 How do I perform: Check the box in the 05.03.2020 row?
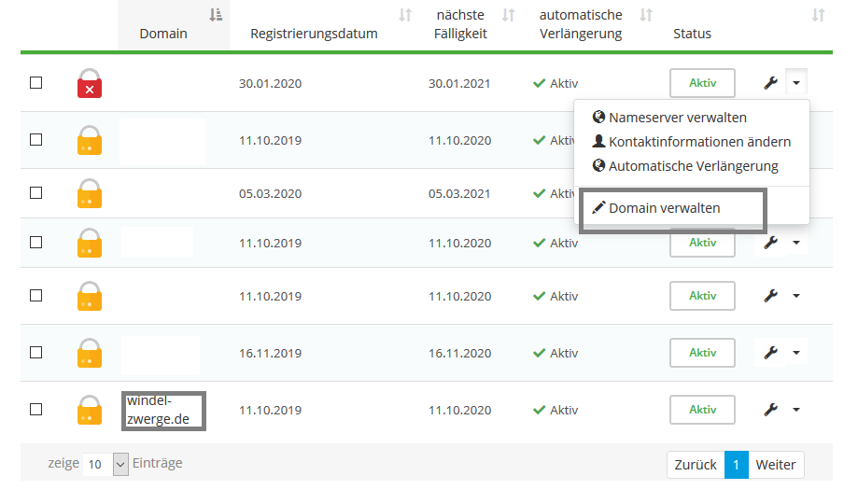pyautogui.click(x=36, y=193)
